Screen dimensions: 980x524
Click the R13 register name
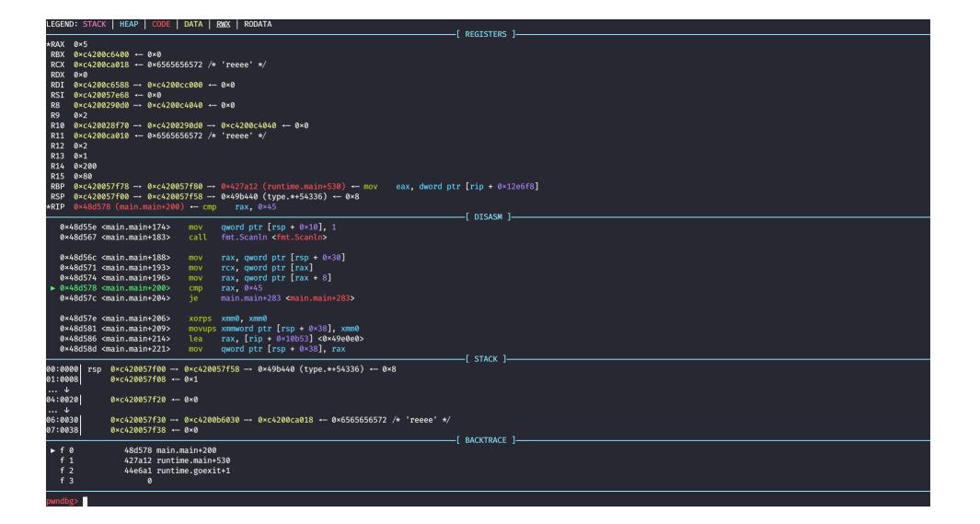coord(57,156)
